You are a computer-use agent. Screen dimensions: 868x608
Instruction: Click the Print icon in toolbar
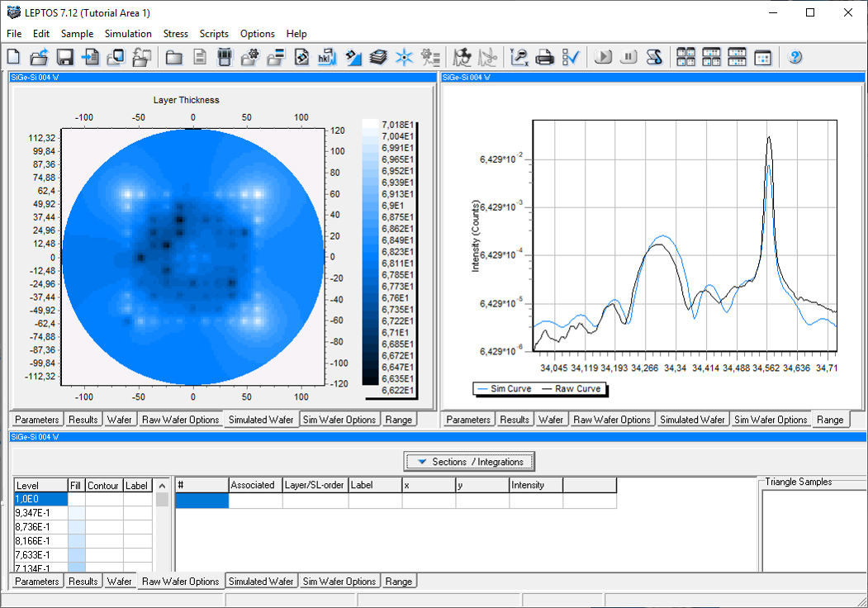(544, 57)
